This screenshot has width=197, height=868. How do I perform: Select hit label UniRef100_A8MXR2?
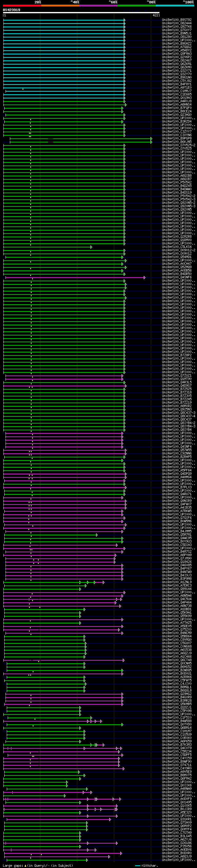tap(177, 406)
